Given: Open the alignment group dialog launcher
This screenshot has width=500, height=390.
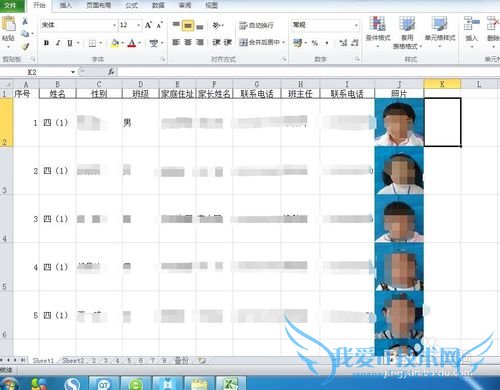Looking at the screenshot, I should (284, 59).
